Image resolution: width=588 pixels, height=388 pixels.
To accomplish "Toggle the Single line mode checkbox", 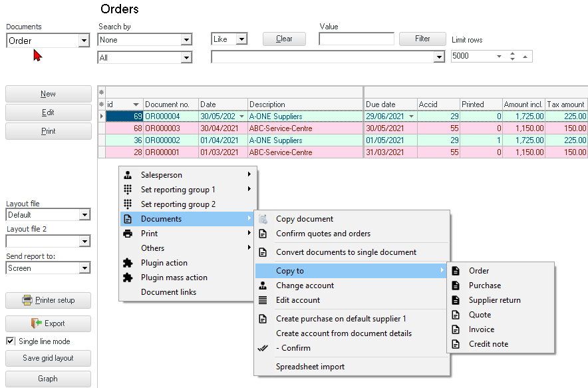I will 10,341.
